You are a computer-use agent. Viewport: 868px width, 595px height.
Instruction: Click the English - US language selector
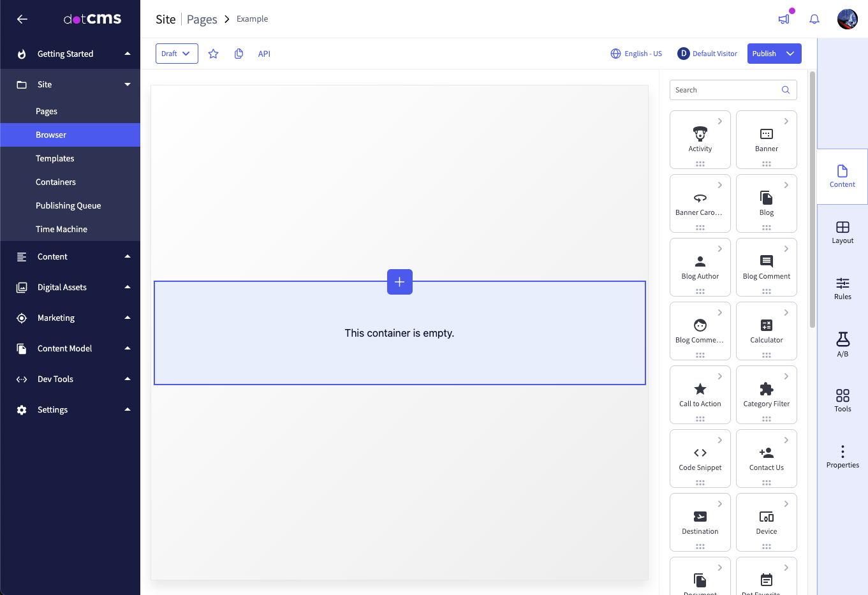coord(636,54)
